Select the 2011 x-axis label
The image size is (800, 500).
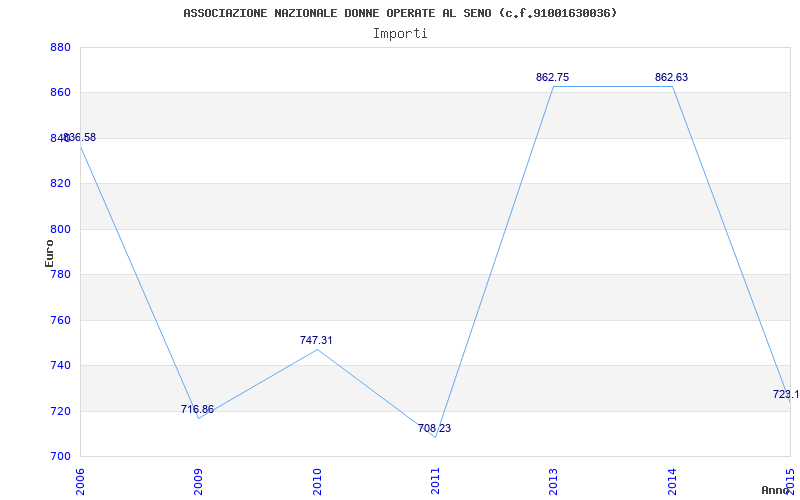click(435, 482)
